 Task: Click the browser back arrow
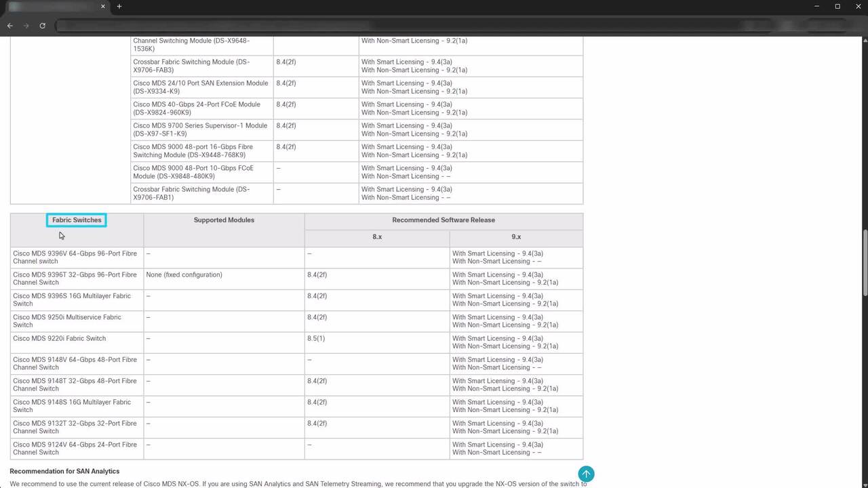(x=9, y=26)
